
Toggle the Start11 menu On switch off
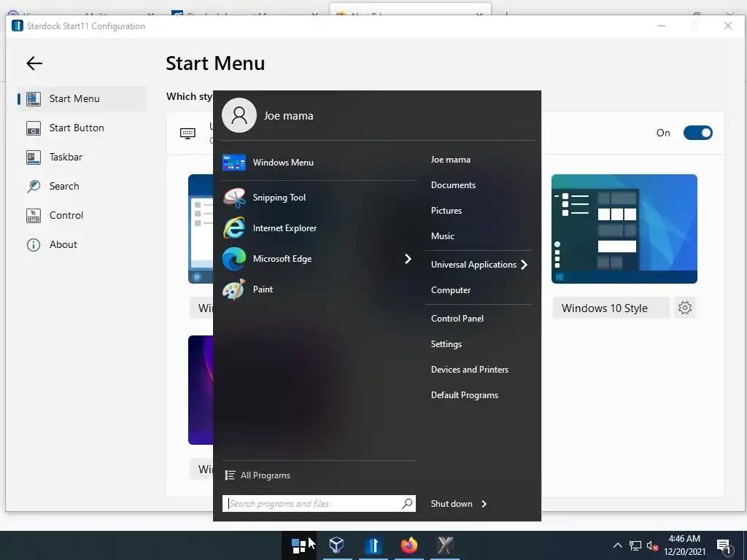[697, 133]
